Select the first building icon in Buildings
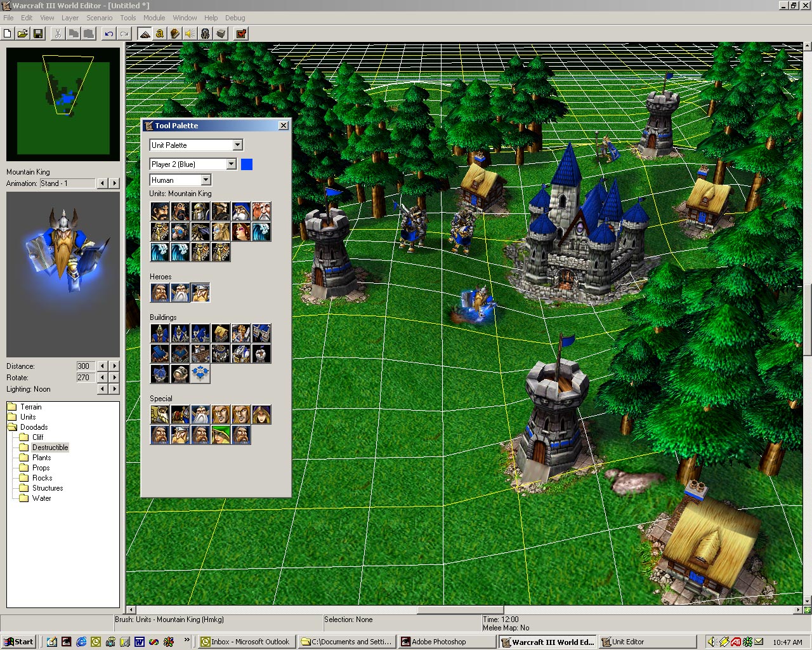The image size is (812, 650). [x=160, y=333]
